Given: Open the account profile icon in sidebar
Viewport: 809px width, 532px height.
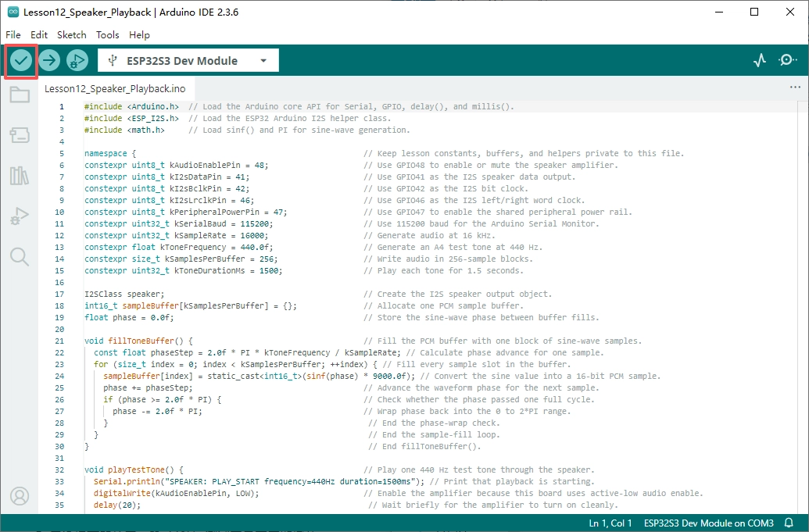Looking at the screenshot, I should (20, 496).
